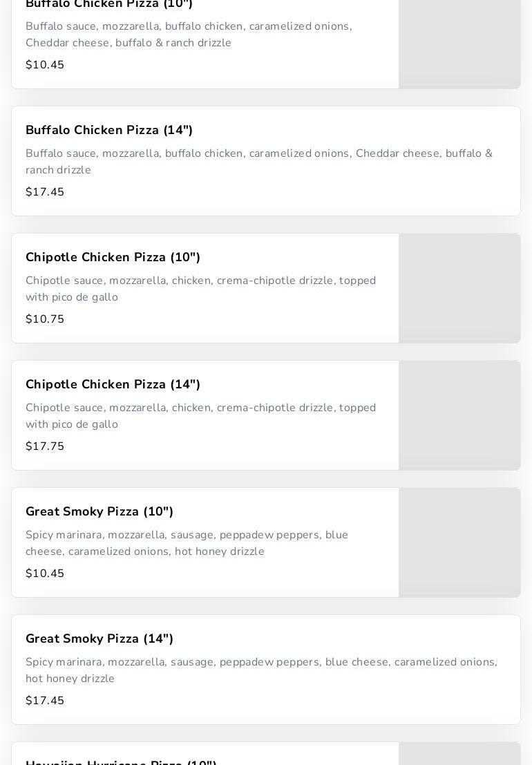Click the Great Smoky Pizza (14") ingredients description
The height and width of the screenshot is (765, 532).
point(261,670)
